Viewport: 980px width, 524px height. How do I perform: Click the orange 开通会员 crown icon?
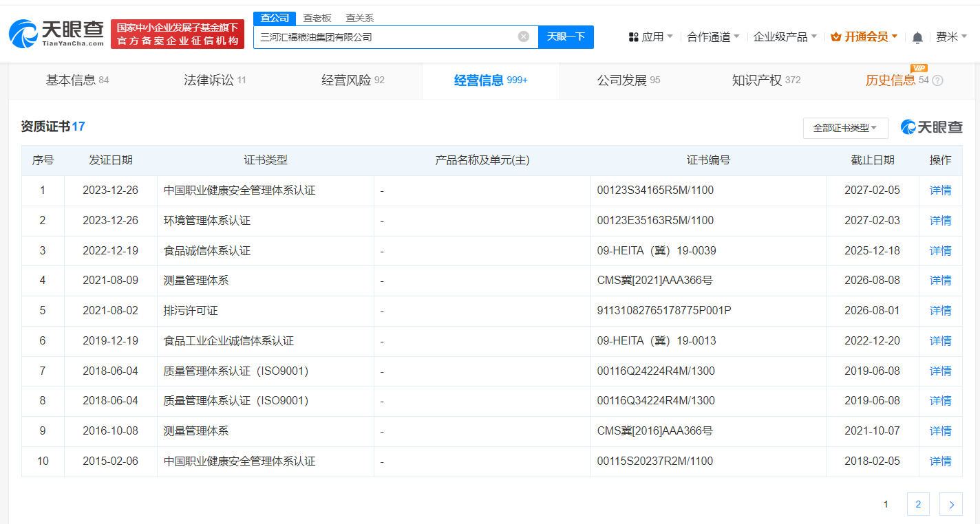pyautogui.click(x=835, y=36)
